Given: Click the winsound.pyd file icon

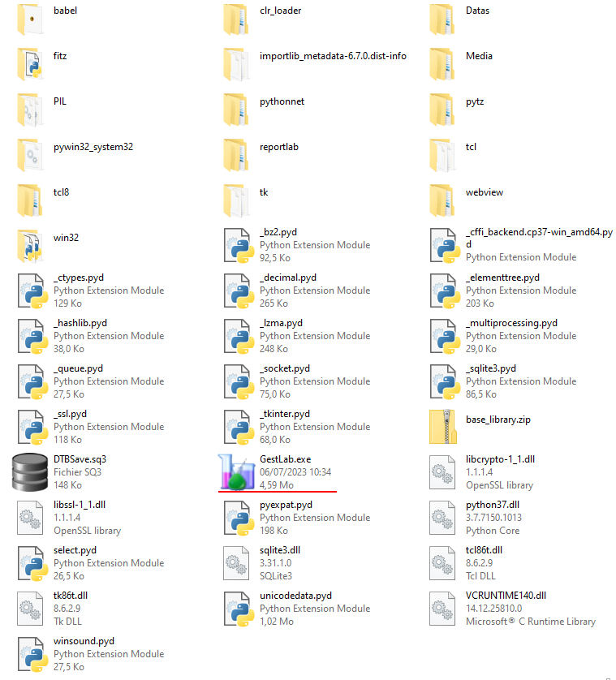Looking at the screenshot, I should [x=31, y=654].
